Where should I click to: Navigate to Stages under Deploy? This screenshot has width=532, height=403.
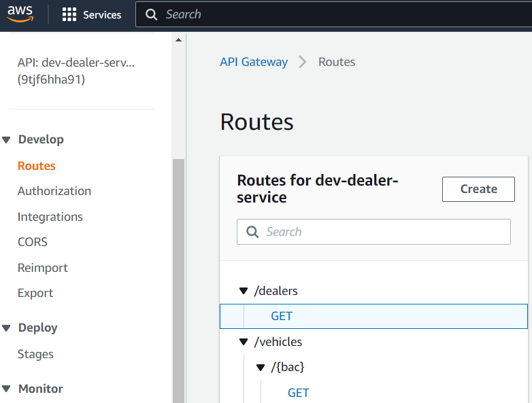coord(35,354)
